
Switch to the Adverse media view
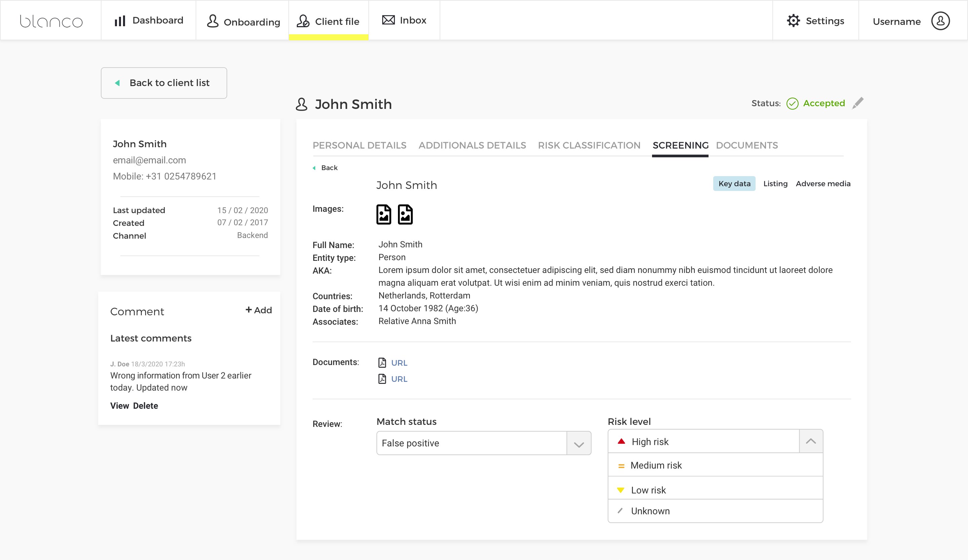point(823,184)
